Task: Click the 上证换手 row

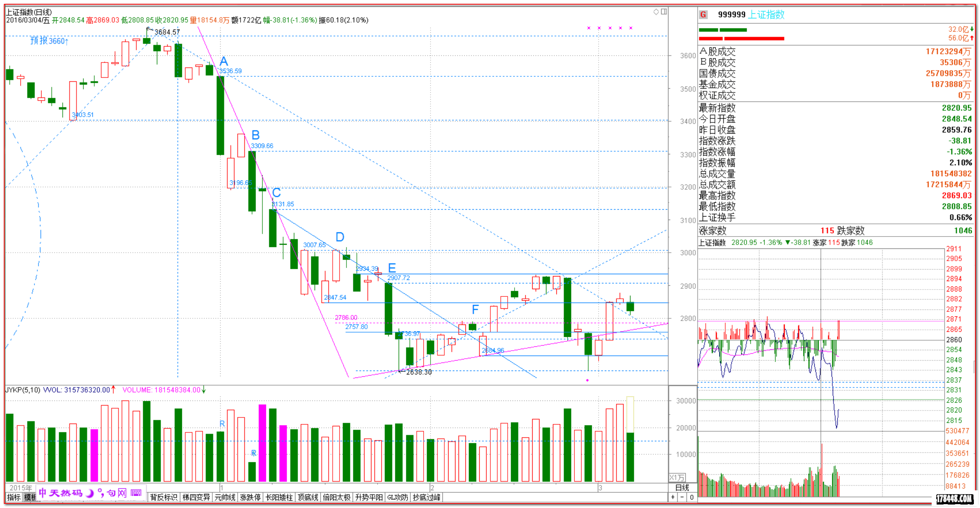Action: coord(836,217)
